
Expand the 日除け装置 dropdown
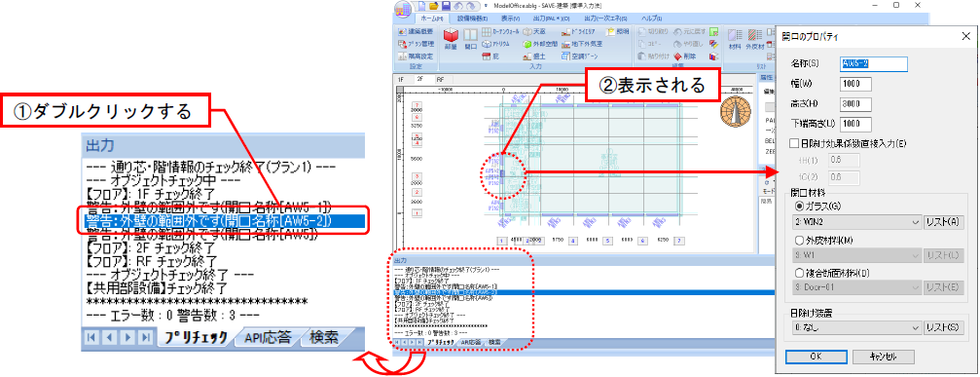click(x=854, y=327)
